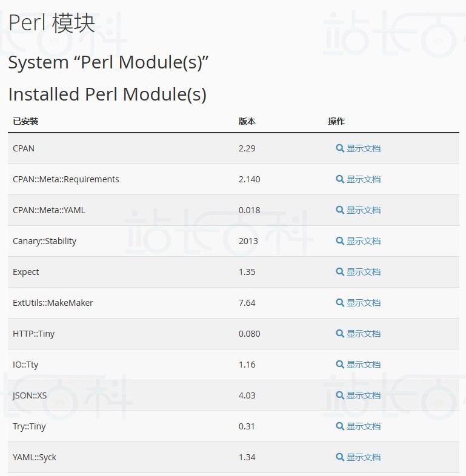This screenshot has height=476, width=466.
Task: Open the 显示文档 link for JSON::XS
Action: click(x=364, y=395)
